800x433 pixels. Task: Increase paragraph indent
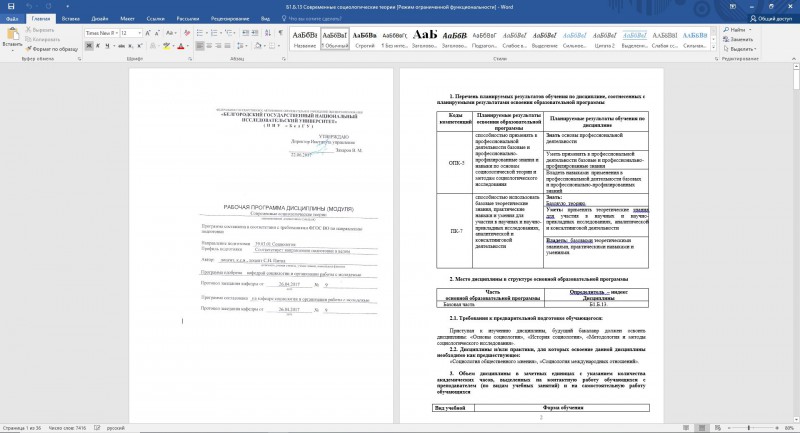[255, 33]
